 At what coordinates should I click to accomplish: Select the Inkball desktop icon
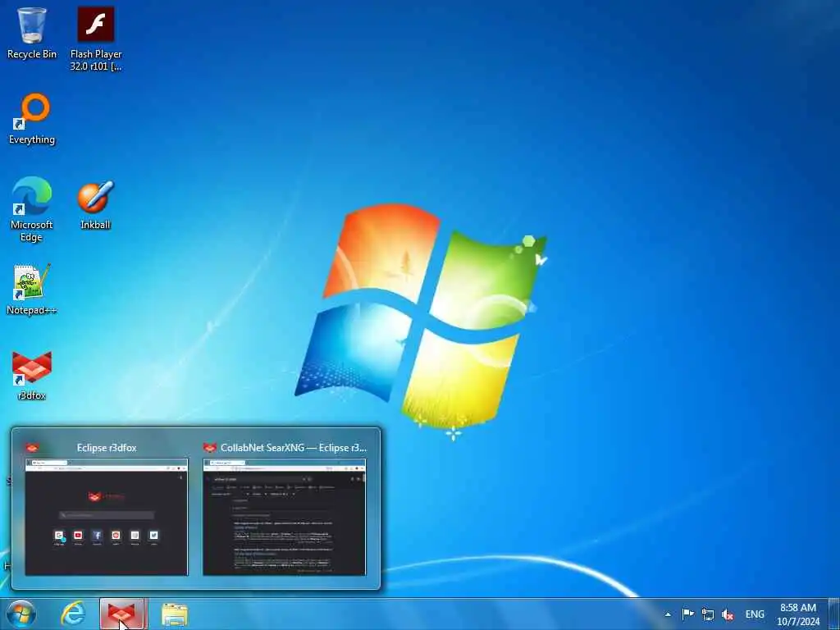click(x=95, y=206)
